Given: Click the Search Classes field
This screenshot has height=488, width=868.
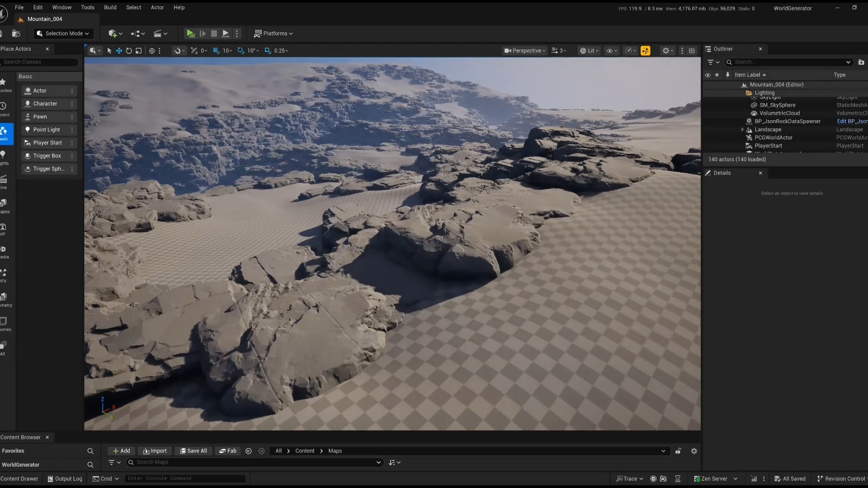Looking at the screenshot, I should click(40, 62).
